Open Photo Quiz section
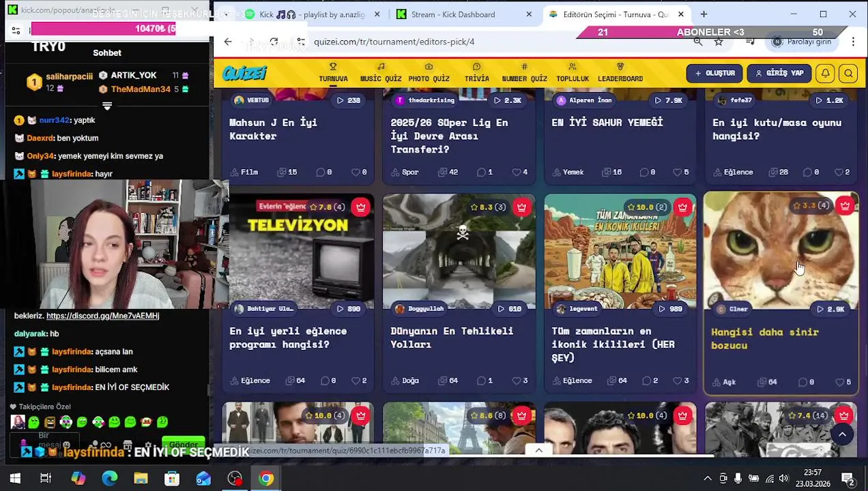This screenshot has width=868, height=491. 429,72
